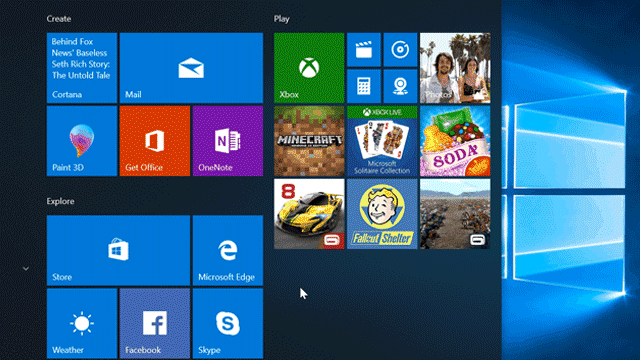Launch the Minecraft tile

tap(309, 141)
